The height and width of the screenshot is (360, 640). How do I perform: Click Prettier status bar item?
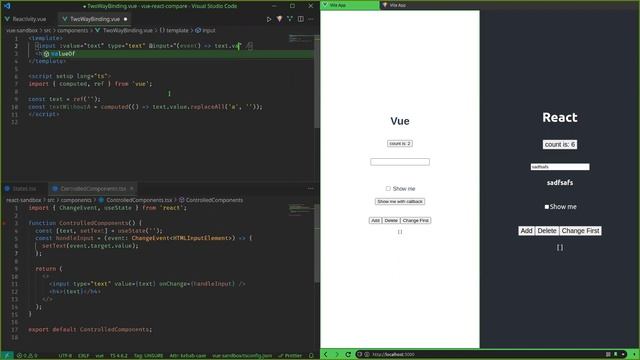[290, 356]
